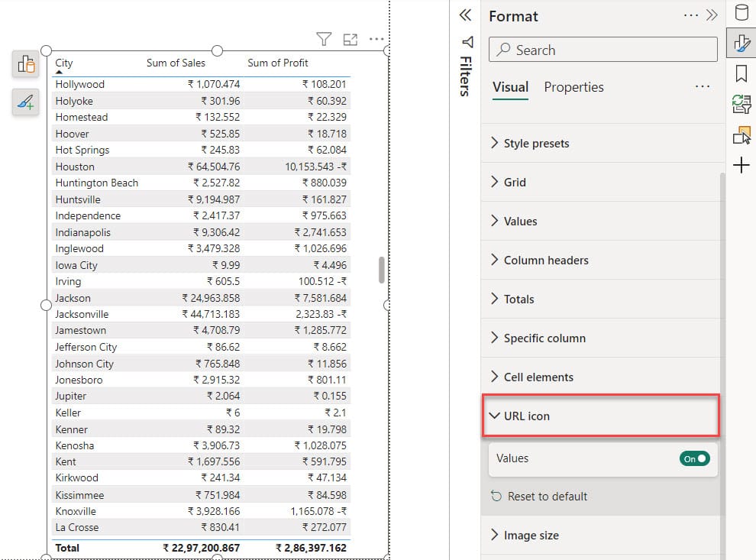This screenshot has width=756, height=560.
Task: Click the plus icon to add a pane
Action: (x=741, y=166)
